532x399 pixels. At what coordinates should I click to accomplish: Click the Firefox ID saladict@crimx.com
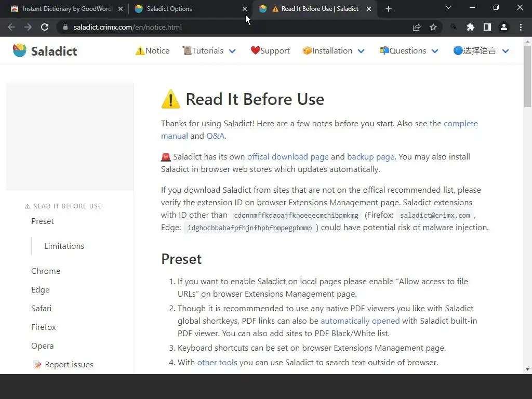click(x=435, y=216)
